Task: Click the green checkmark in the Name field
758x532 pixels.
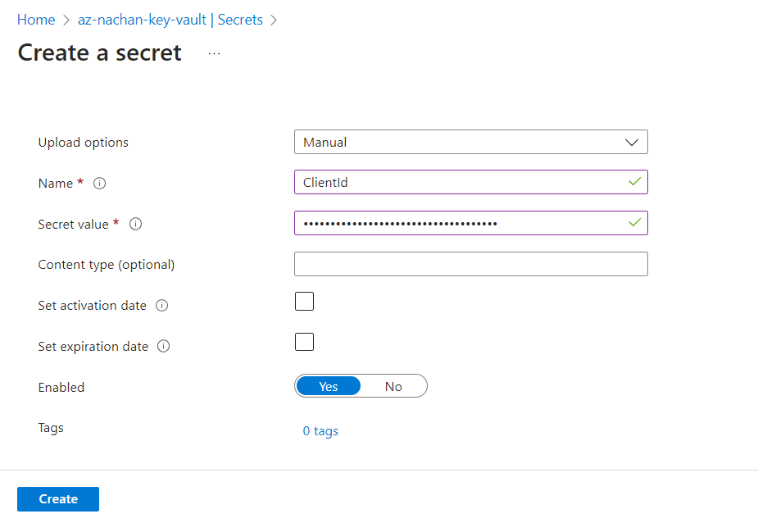Action: [634, 182]
